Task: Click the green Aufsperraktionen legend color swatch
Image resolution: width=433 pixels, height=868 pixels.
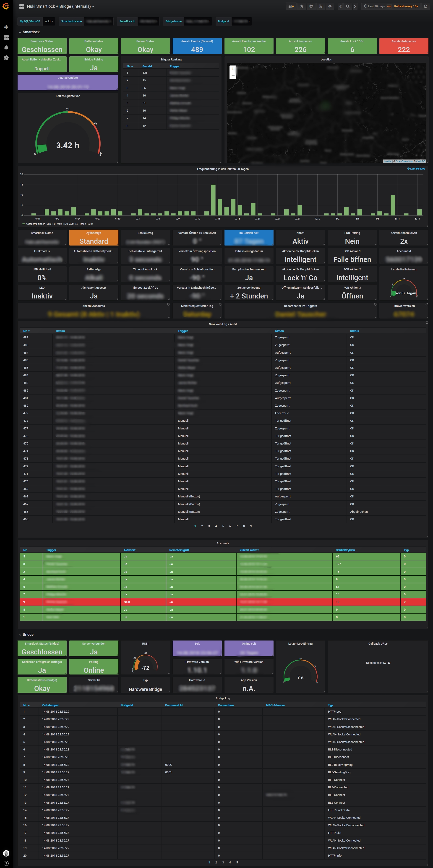Action: pos(23,224)
